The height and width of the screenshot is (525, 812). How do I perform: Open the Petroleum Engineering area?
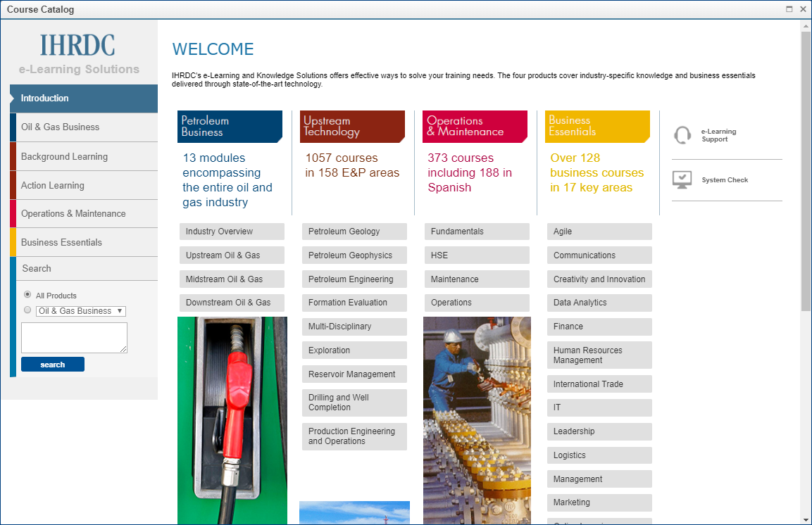[x=354, y=279]
